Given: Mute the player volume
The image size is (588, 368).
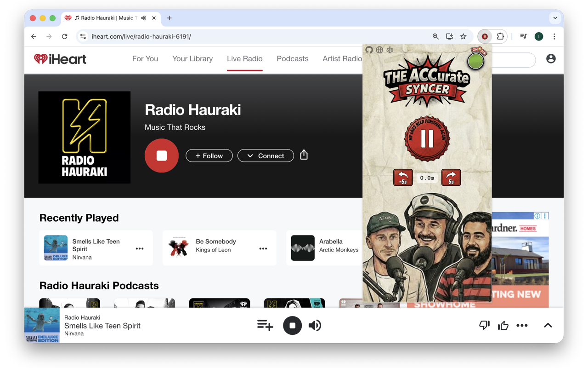Looking at the screenshot, I should [315, 325].
